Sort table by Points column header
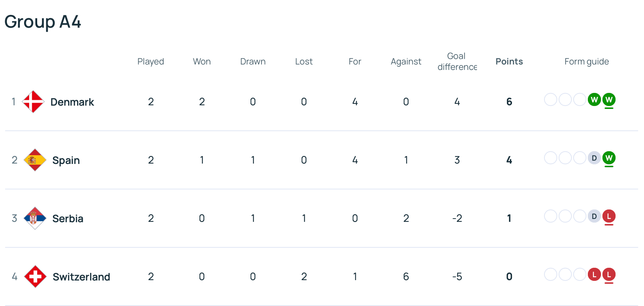The image size is (644, 306). click(509, 62)
